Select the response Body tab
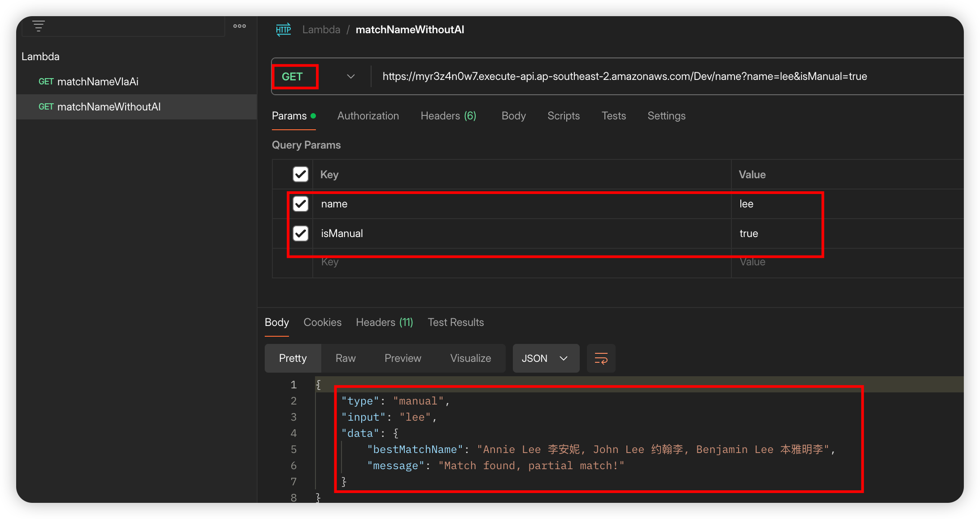 click(x=277, y=322)
